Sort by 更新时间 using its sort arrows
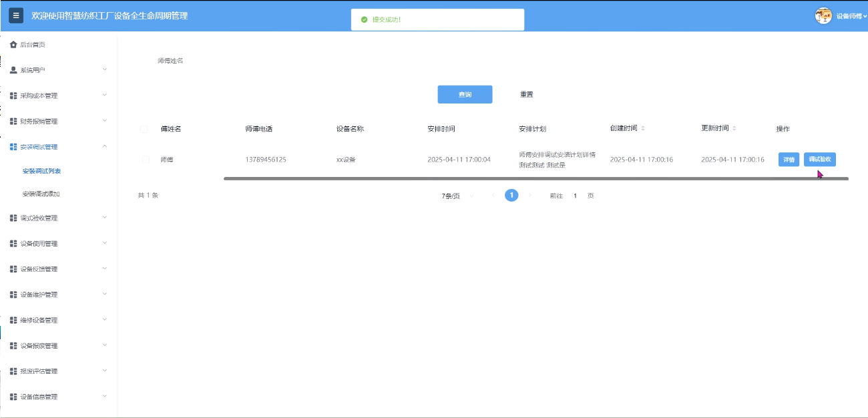The height and width of the screenshot is (418, 868). point(734,128)
